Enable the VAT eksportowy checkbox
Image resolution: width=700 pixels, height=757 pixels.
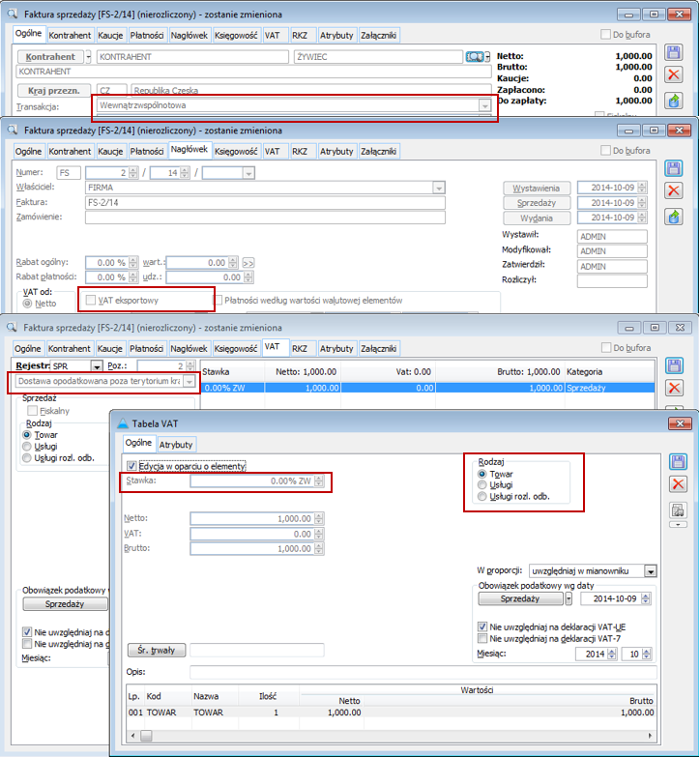[90, 300]
